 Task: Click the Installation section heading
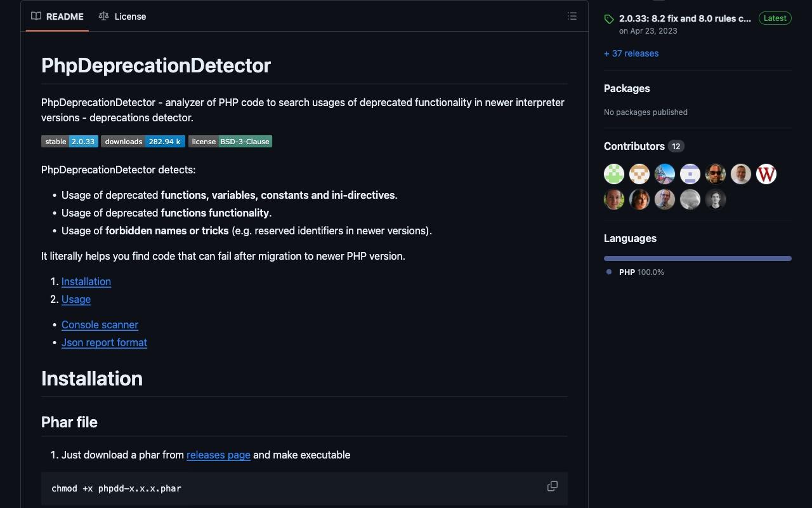92,378
